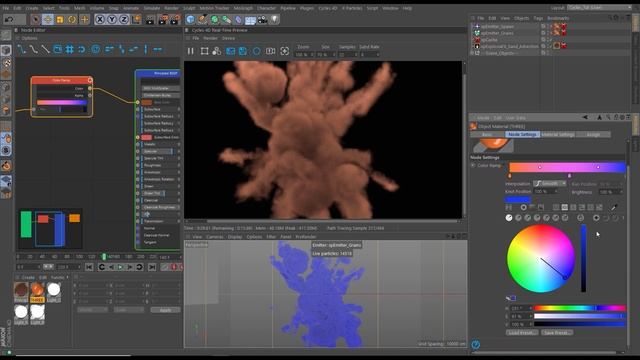
Task: Switch to the Material Settings tab
Action: coord(558,134)
